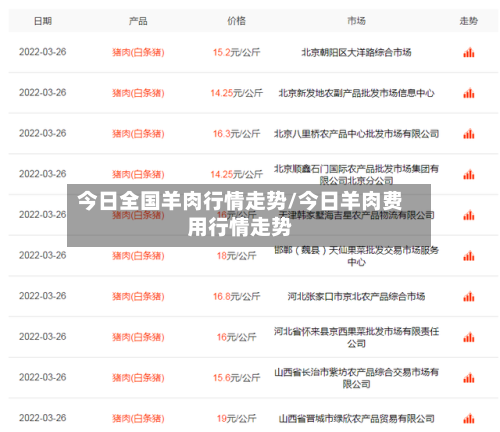Click market name 北京八里桥农产品中心批发市场有限公司
The width and height of the screenshot is (500, 432).
(356, 134)
